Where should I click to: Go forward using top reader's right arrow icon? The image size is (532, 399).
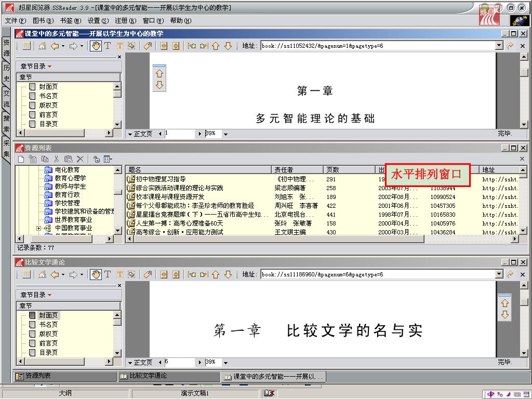(73, 46)
